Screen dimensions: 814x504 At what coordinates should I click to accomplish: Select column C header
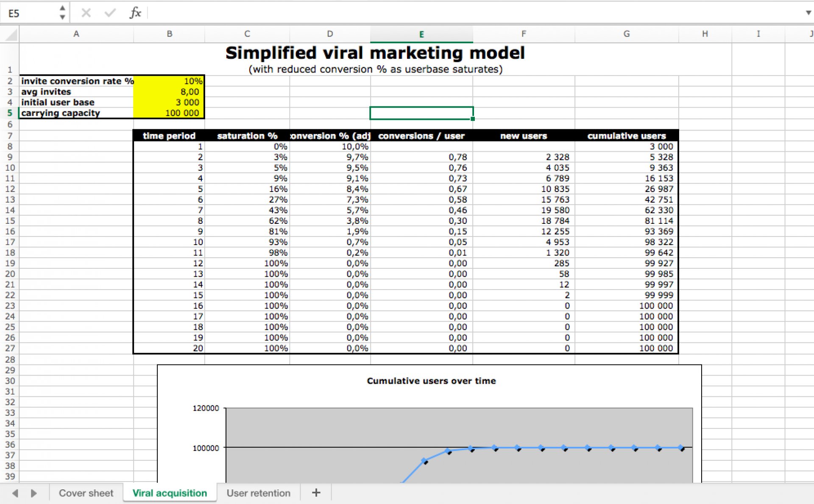pos(247,34)
